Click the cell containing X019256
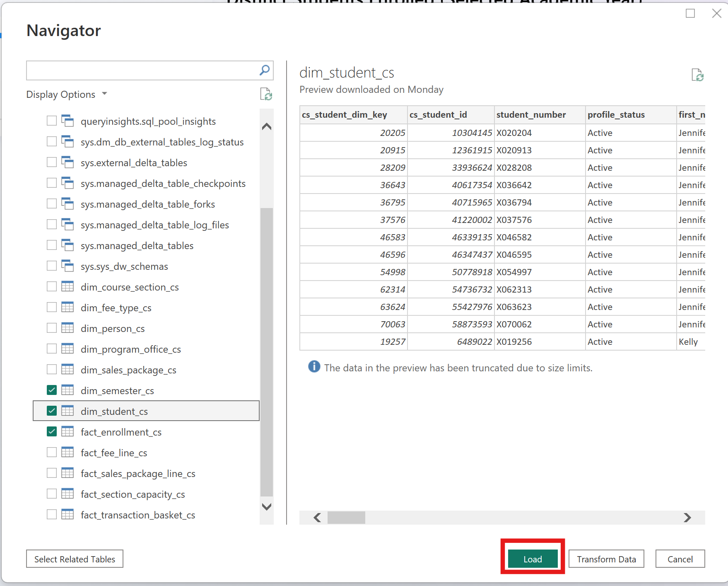This screenshot has height=586, width=728. 540,342
